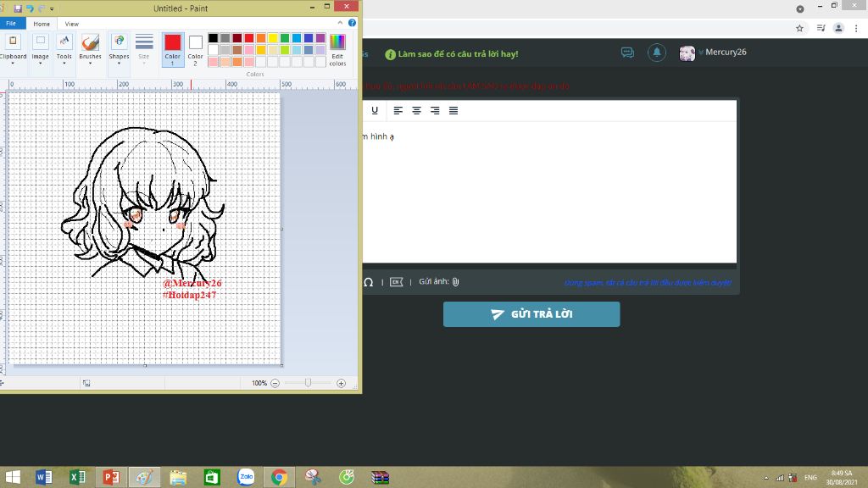Zoom in using the plus button

[341, 383]
